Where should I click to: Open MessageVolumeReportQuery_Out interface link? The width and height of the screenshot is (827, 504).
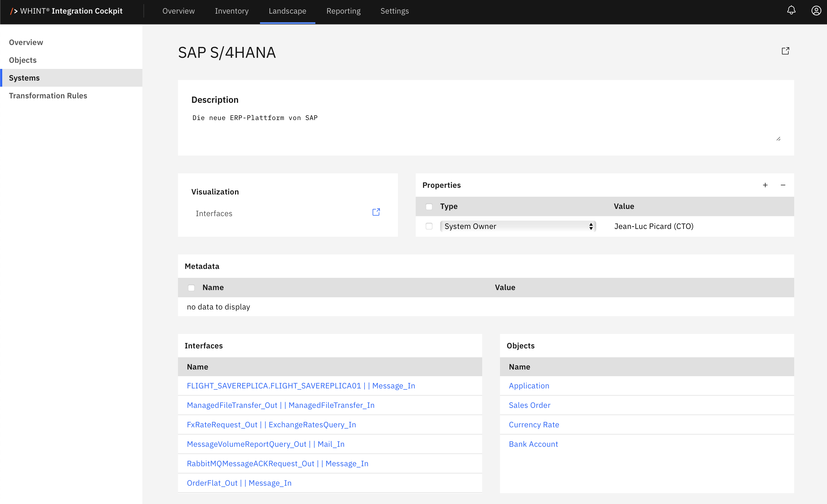266,444
